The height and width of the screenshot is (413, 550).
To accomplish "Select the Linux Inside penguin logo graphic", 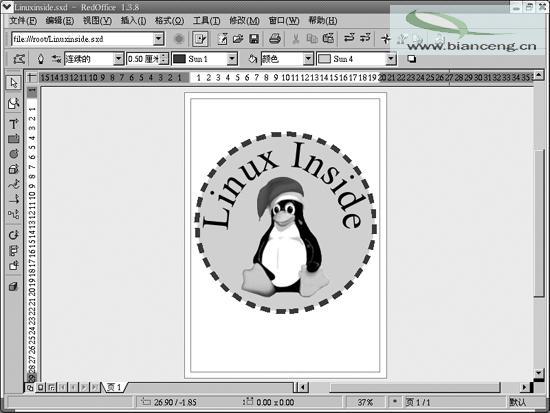I will click(x=285, y=222).
